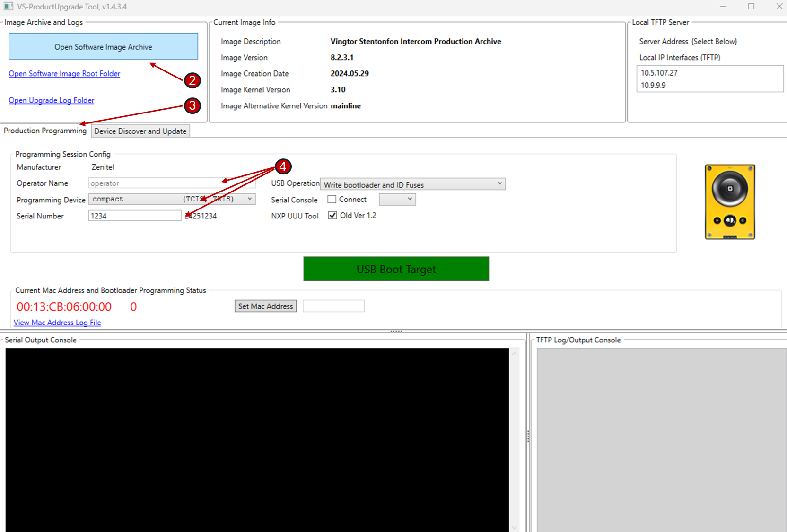Image resolution: width=787 pixels, height=532 pixels.
Task: Click the Set Mac Address button
Action: point(265,306)
